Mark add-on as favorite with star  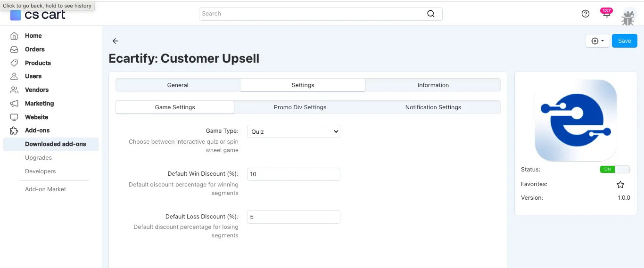click(x=620, y=185)
